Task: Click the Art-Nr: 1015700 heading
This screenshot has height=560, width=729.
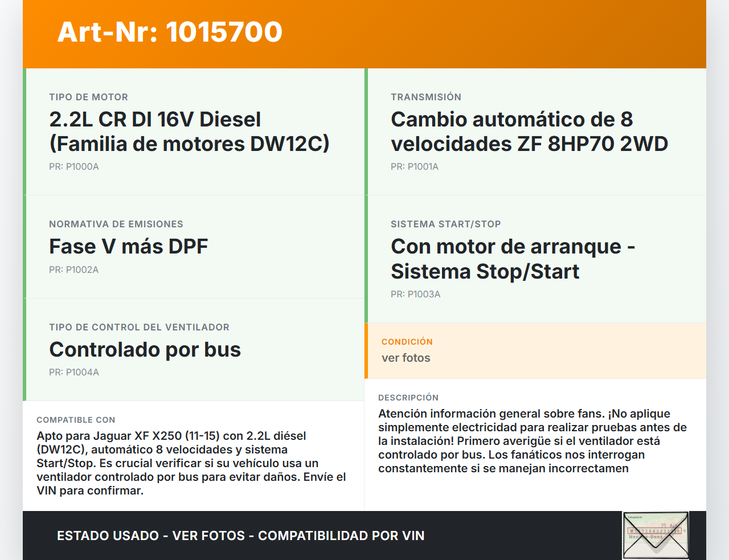Action: [x=170, y=32]
